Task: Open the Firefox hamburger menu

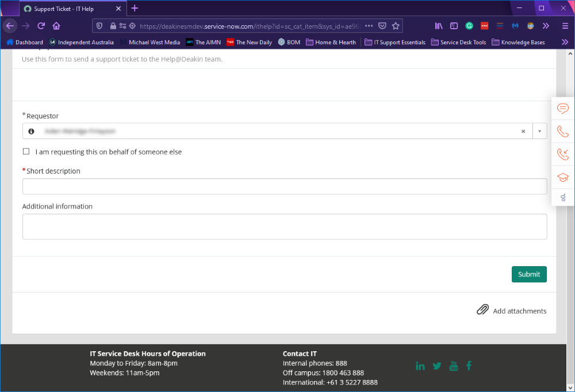Action: (565, 26)
